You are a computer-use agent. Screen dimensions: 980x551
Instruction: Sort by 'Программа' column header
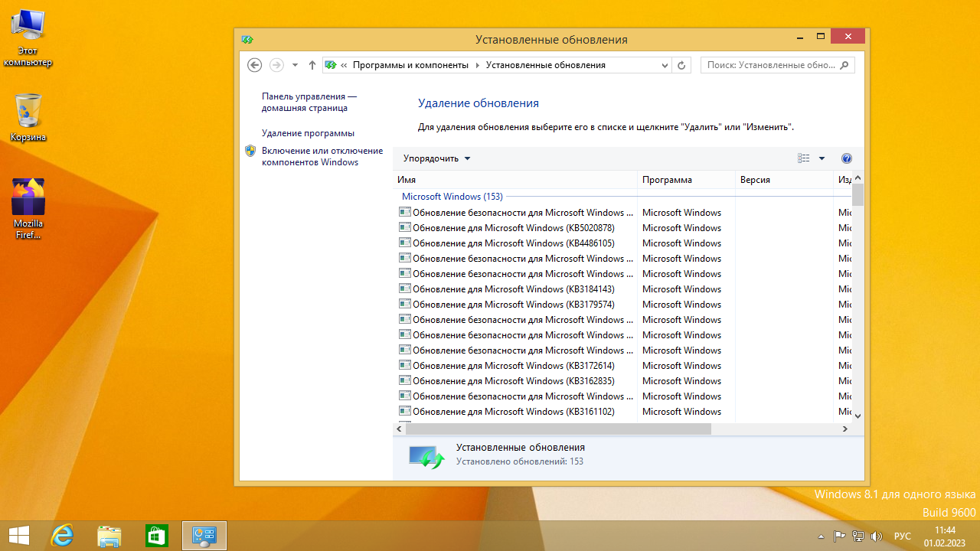tap(686, 180)
